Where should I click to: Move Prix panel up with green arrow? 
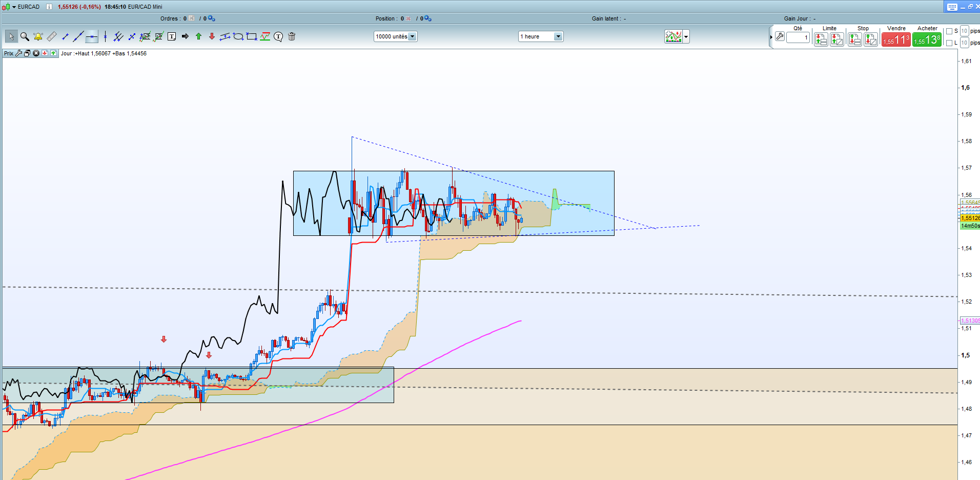(x=53, y=53)
